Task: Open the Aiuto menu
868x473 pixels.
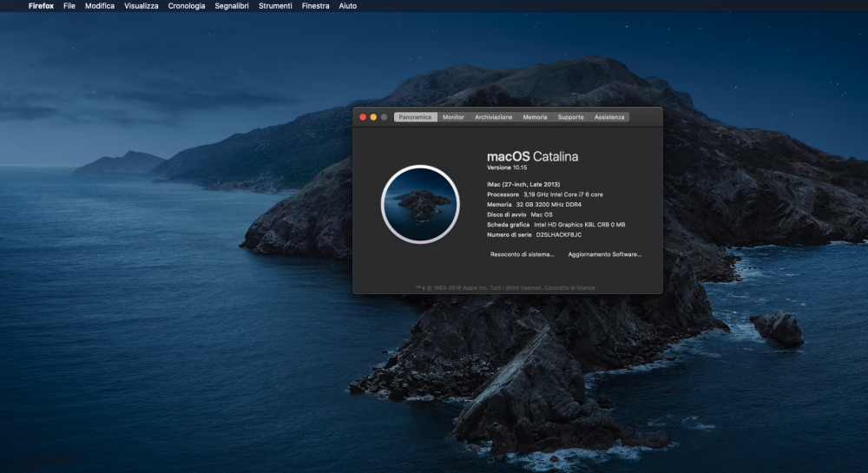Action: 348,6
